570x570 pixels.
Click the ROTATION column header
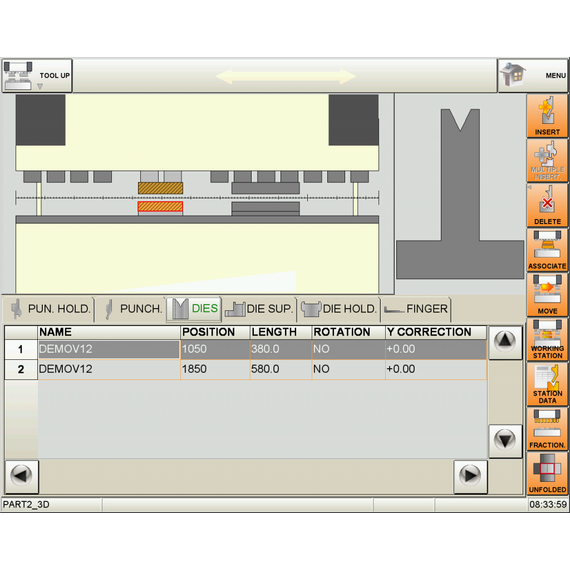coord(349,332)
